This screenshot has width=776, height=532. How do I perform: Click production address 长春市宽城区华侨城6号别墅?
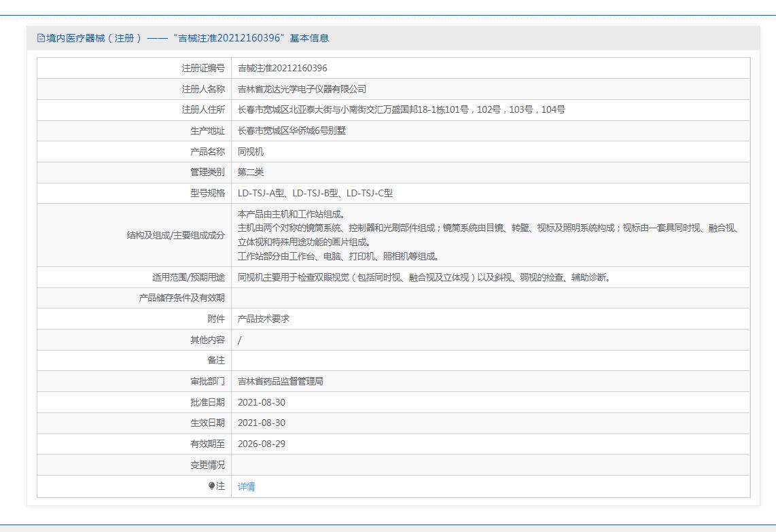292,130
